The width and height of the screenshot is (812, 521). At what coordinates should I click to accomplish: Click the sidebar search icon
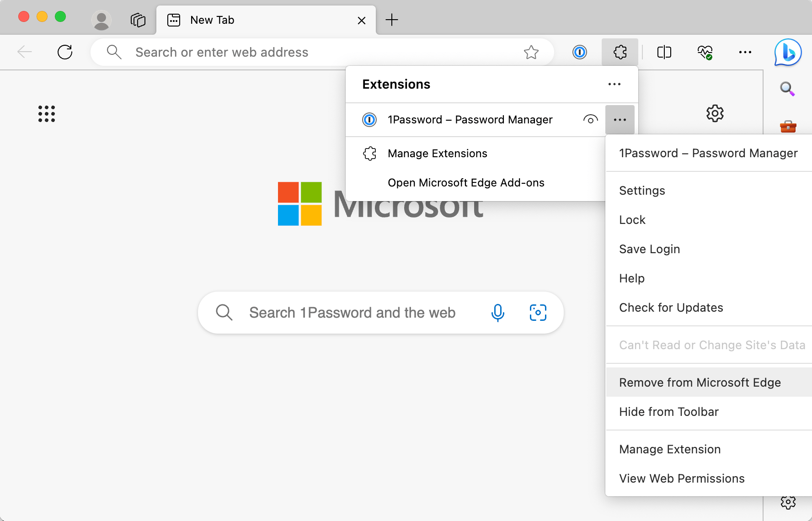point(787,88)
